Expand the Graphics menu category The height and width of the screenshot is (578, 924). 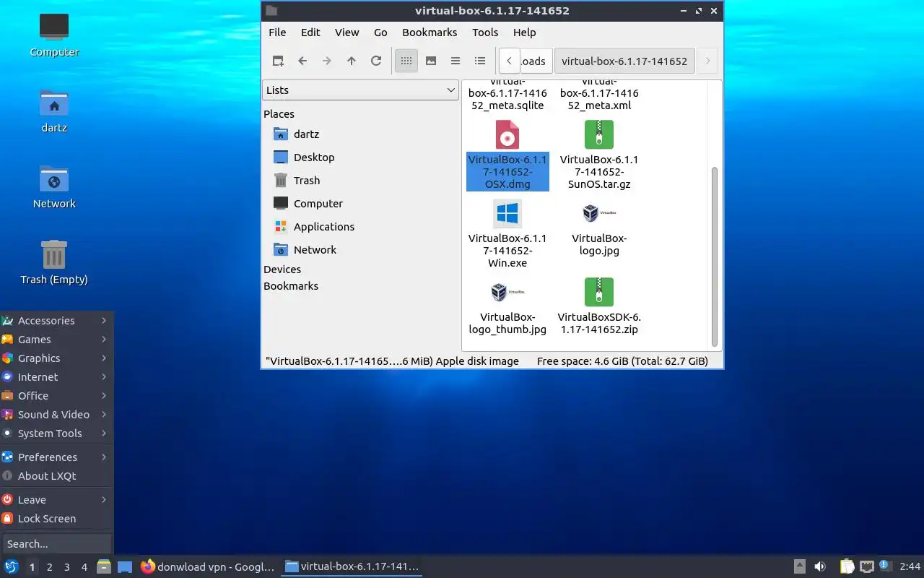(x=56, y=358)
